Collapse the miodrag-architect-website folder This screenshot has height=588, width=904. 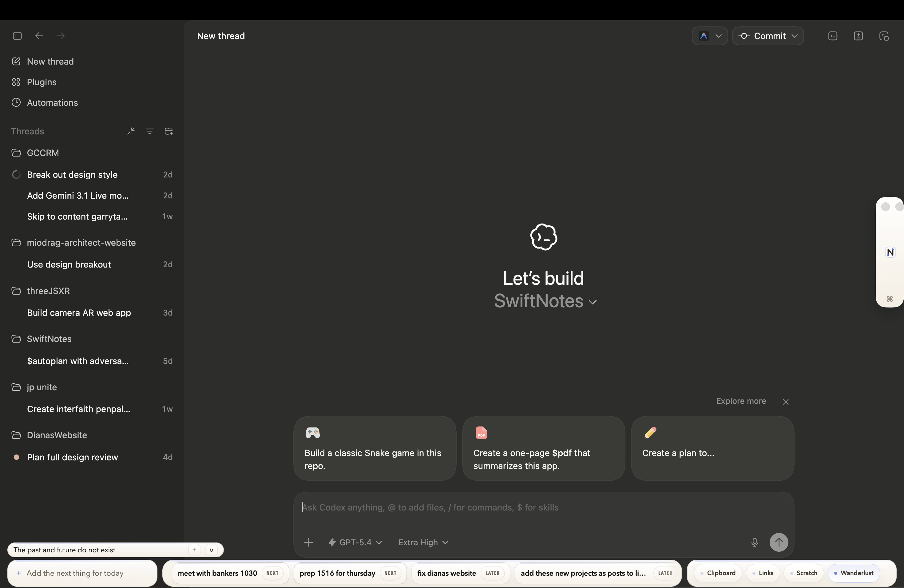[92, 242]
